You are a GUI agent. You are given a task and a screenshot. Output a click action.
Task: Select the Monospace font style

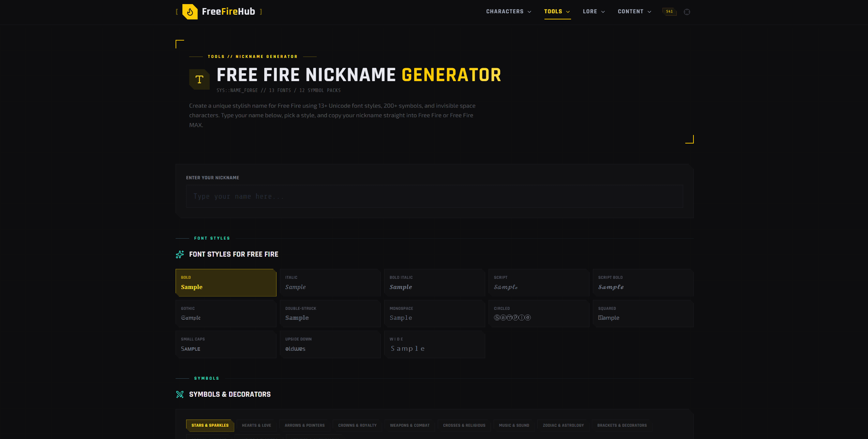click(x=434, y=313)
